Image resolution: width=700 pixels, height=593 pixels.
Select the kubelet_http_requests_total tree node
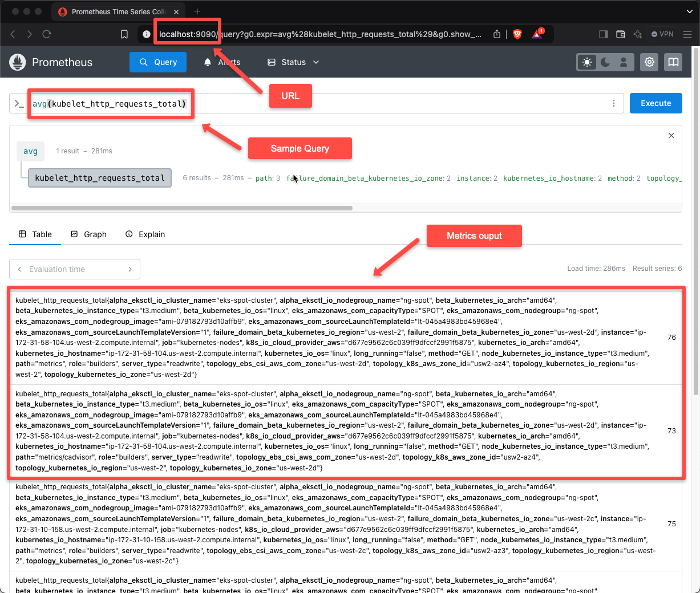pos(100,178)
